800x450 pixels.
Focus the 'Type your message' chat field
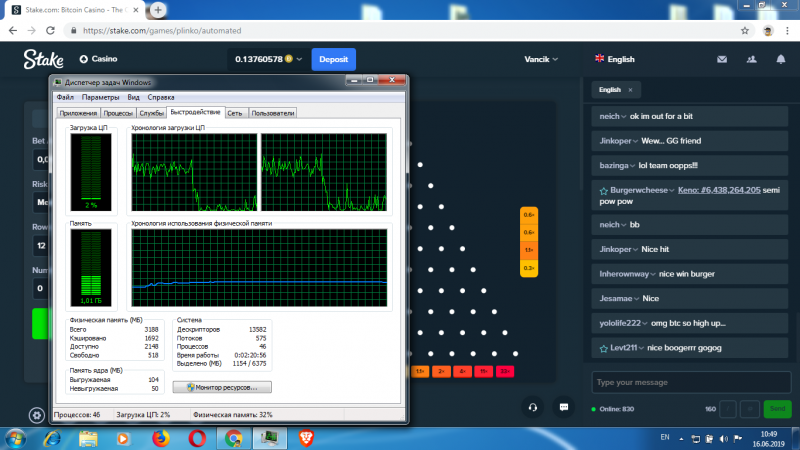[x=691, y=382]
